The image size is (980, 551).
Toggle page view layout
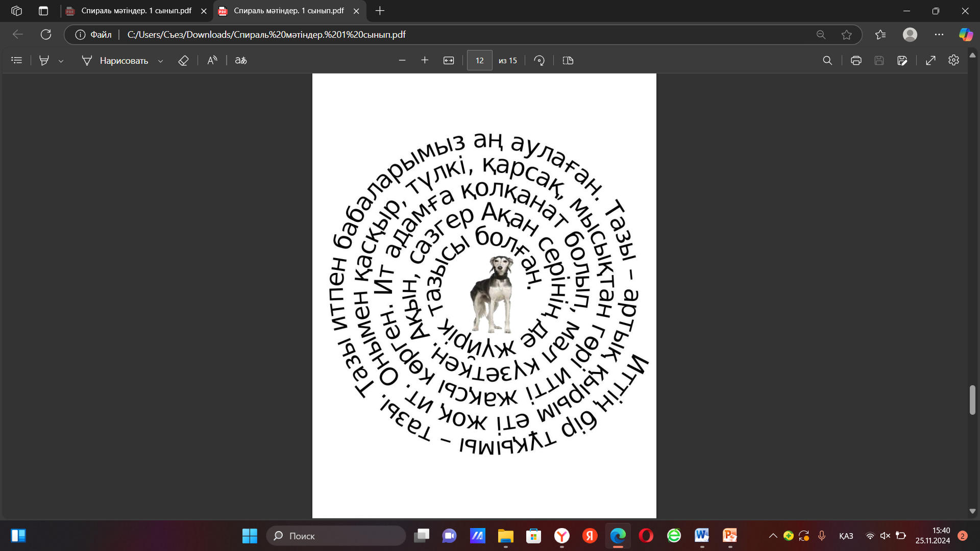pos(568,60)
